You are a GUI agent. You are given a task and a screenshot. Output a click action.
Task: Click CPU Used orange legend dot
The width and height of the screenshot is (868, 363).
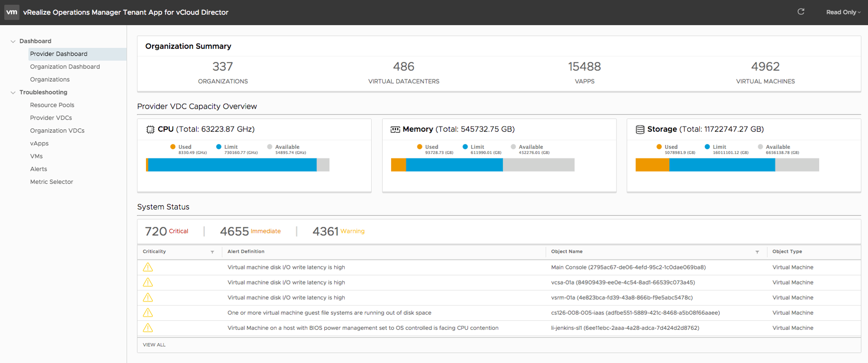pyautogui.click(x=173, y=147)
